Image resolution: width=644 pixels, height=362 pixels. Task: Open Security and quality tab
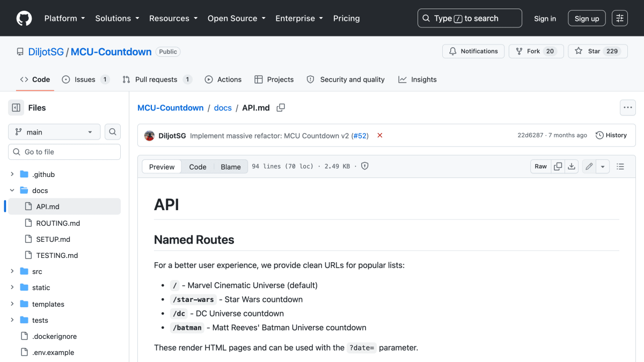click(x=346, y=79)
